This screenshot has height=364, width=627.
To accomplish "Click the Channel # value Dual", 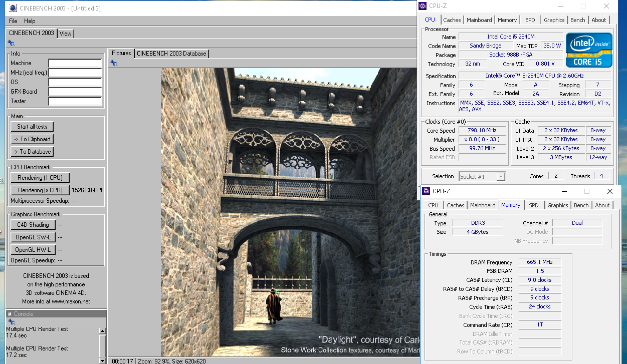I will tap(577, 223).
